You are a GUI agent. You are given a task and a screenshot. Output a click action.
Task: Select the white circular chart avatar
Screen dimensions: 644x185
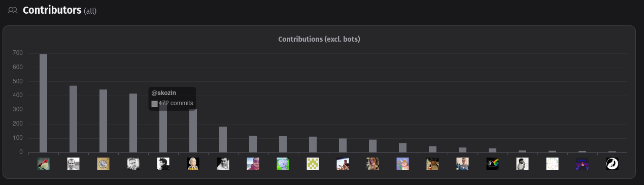pyautogui.click(x=552, y=164)
